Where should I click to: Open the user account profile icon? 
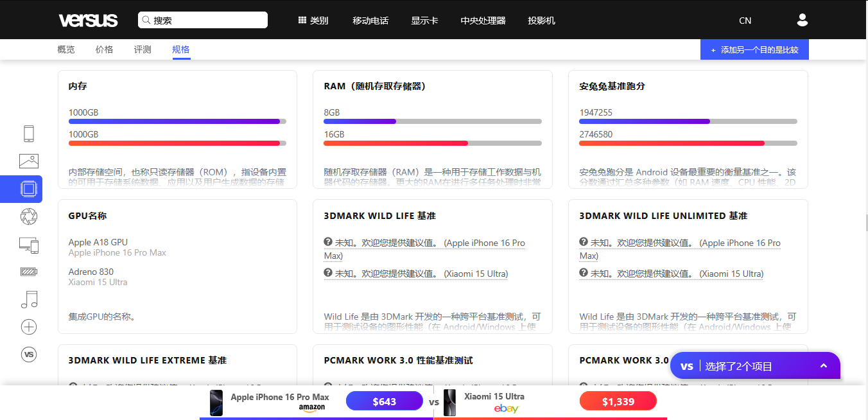tap(802, 20)
